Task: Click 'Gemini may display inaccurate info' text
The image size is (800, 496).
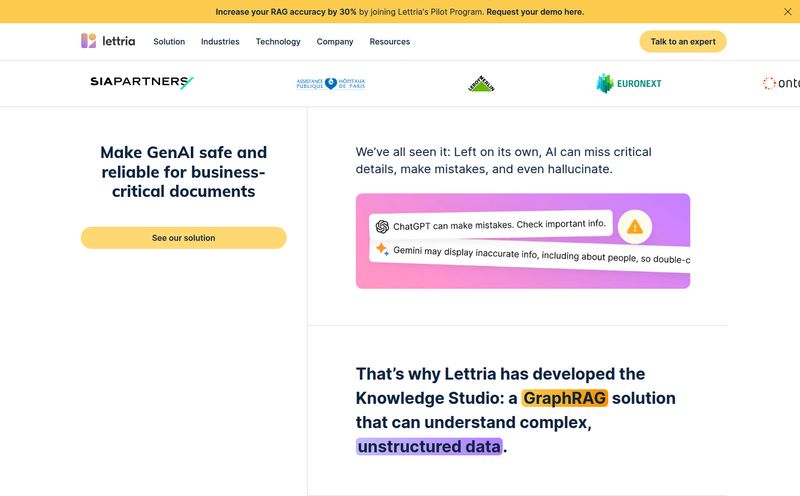Action: click(x=541, y=254)
